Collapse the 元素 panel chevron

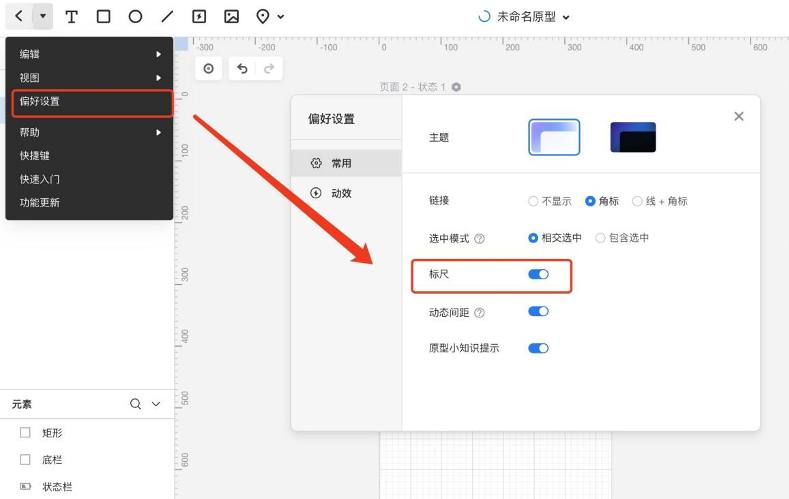tap(156, 404)
